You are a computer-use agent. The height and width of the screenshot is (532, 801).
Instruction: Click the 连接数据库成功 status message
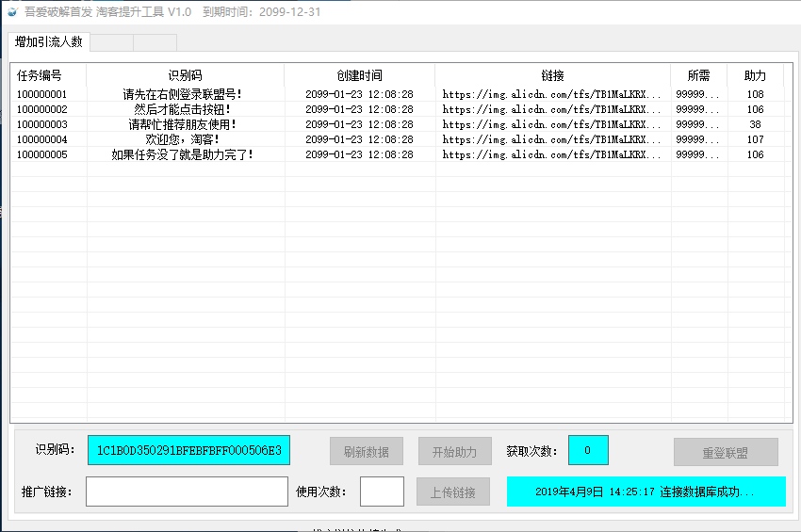tap(646, 492)
